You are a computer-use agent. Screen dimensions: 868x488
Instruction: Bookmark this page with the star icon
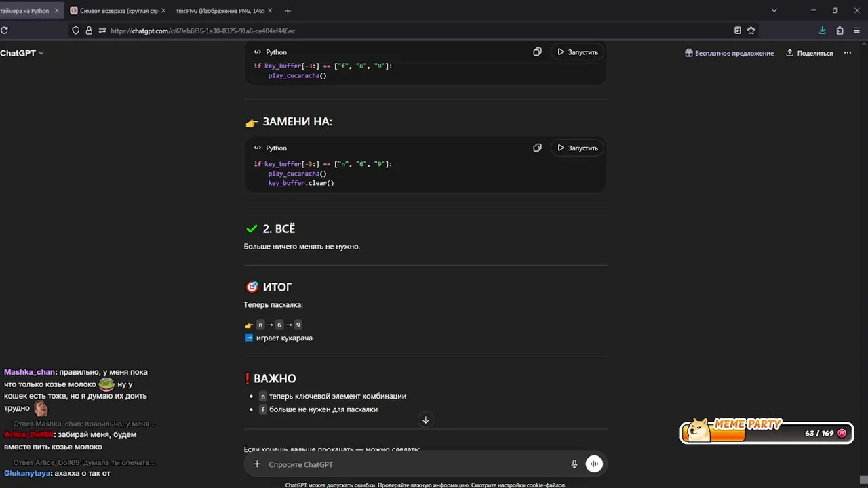tap(751, 30)
